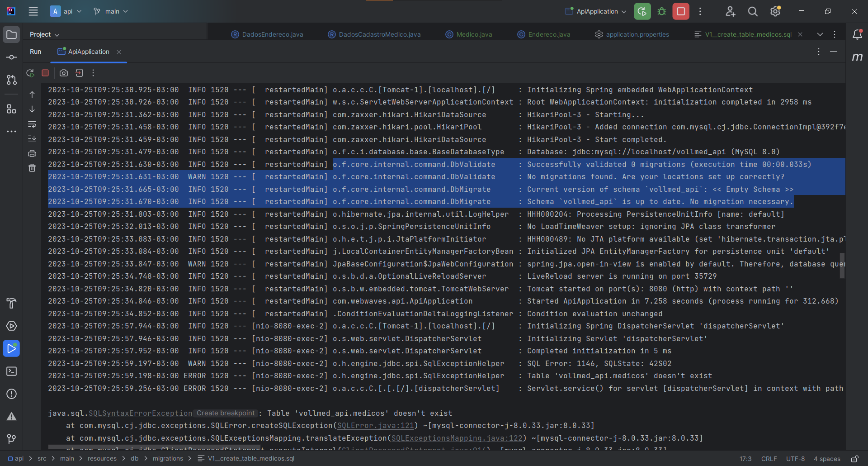
Task: Switch to Medico.java tab
Action: [469, 34]
